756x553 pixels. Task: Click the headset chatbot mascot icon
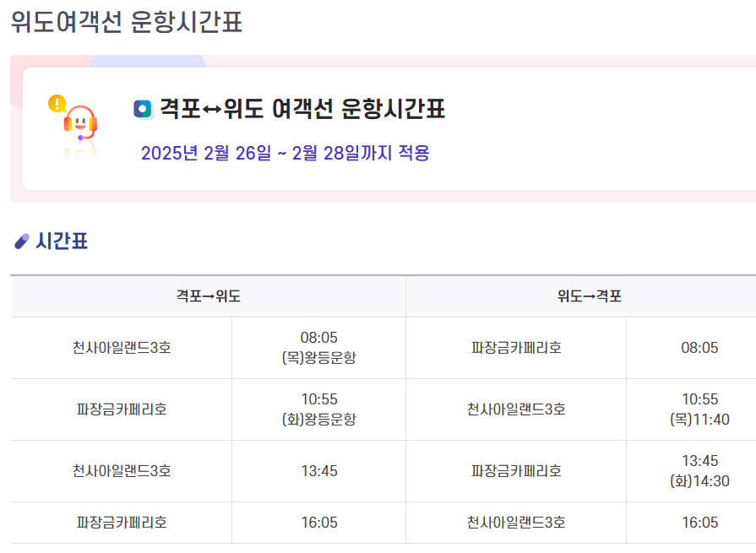pyautogui.click(x=80, y=123)
